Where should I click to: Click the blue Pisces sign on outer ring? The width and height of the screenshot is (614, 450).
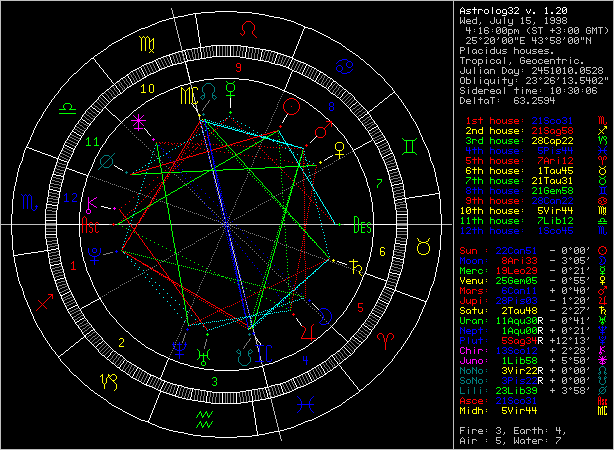pyautogui.click(x=305, y=405)
